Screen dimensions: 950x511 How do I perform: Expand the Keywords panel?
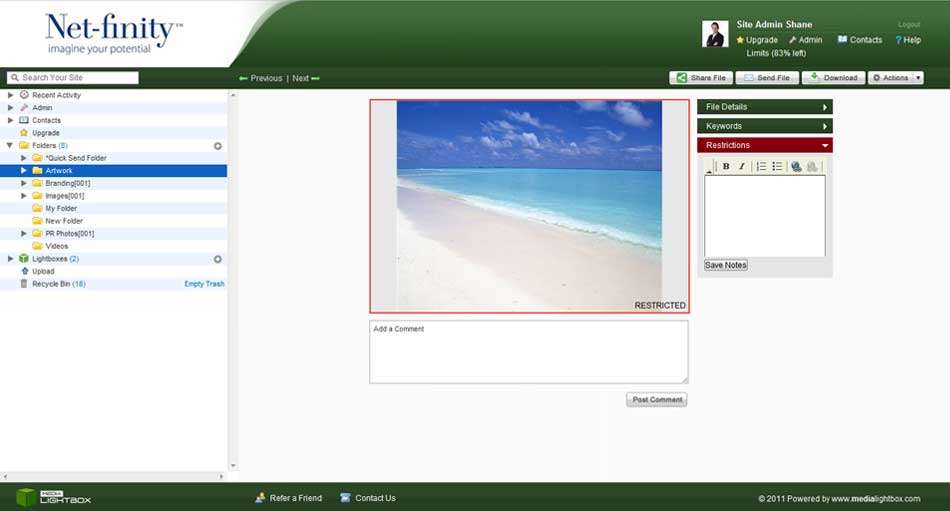764,126
